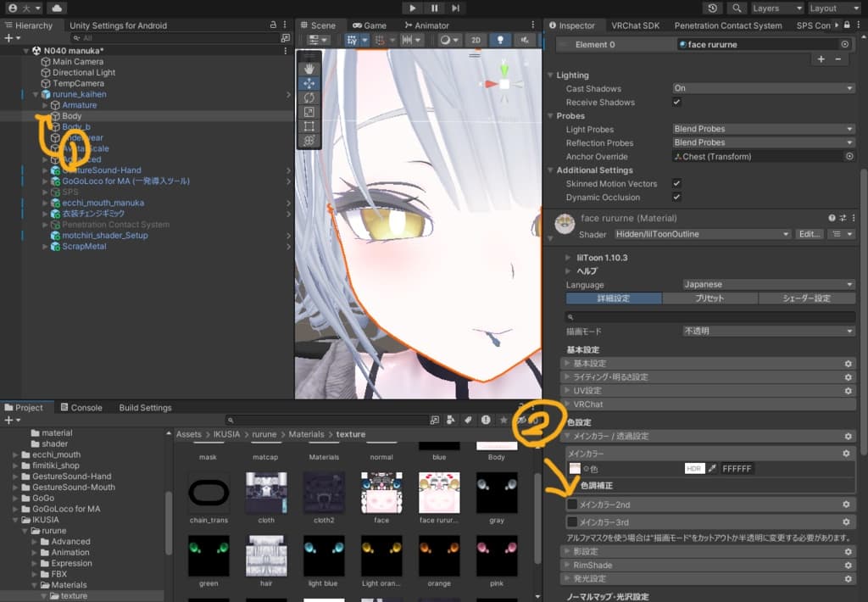Switch to the Animator tab
Viewport: 868px width, 602px height.
coord(426,25)
